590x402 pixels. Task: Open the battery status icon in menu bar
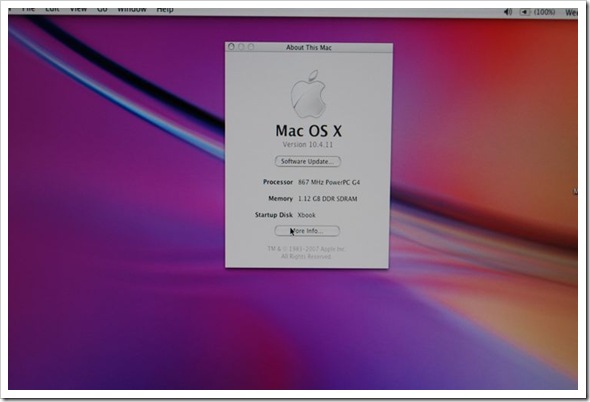coord(525,12)
